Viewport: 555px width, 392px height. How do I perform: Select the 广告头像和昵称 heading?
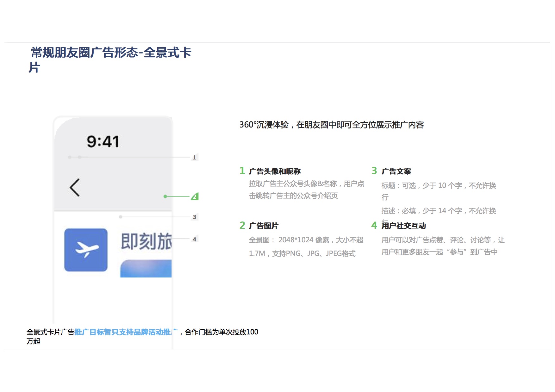tap(275, 171)
